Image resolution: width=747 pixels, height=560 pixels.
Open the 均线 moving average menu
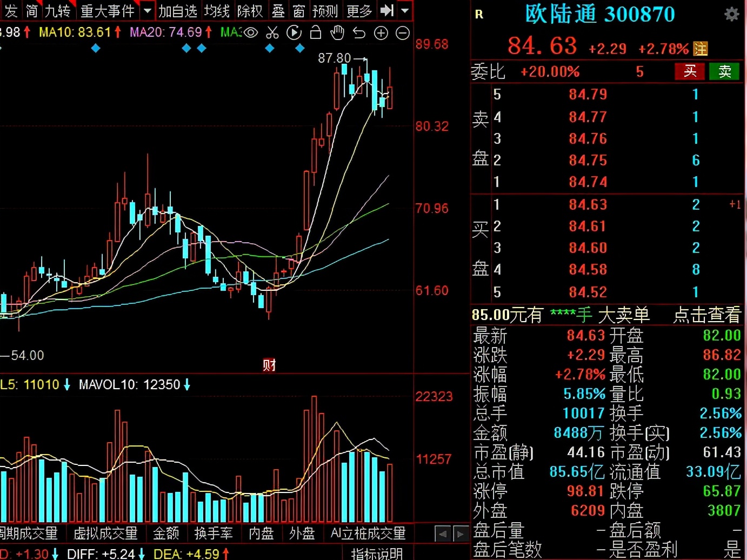(x=217, y=11)
